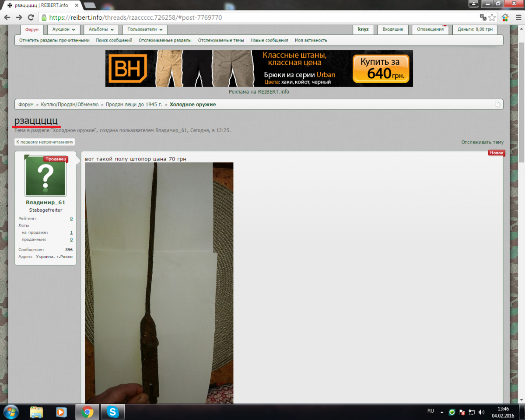Expand the Альбомы dropdown menu
Viewport: 525px width, 420px height.
(101, 29)
